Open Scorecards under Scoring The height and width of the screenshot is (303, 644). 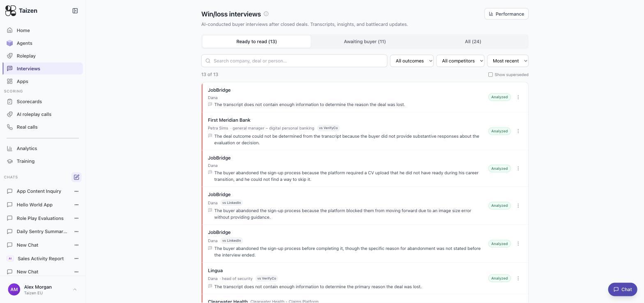point(43,102)
